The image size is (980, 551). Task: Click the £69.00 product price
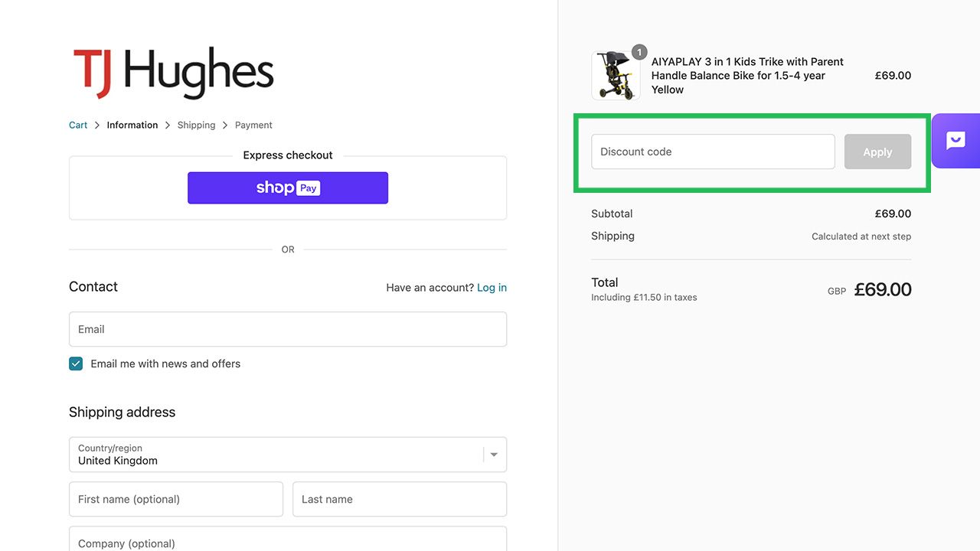tap(893, 76)
